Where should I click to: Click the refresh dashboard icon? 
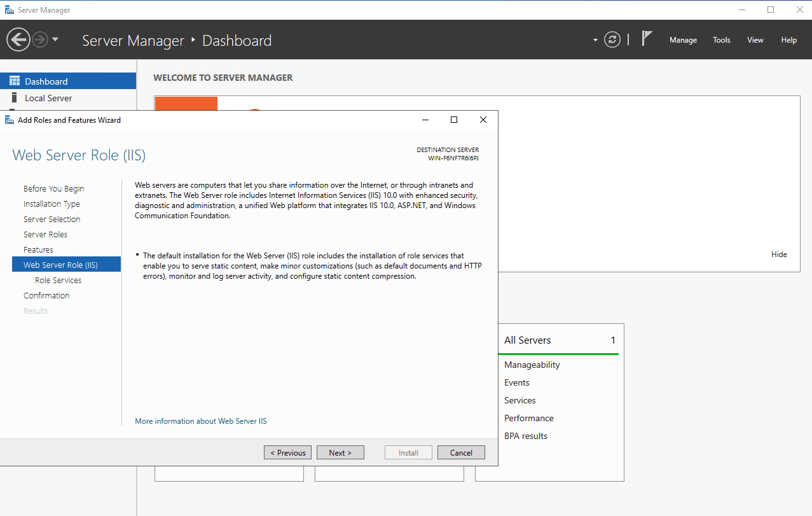point(612,40)
